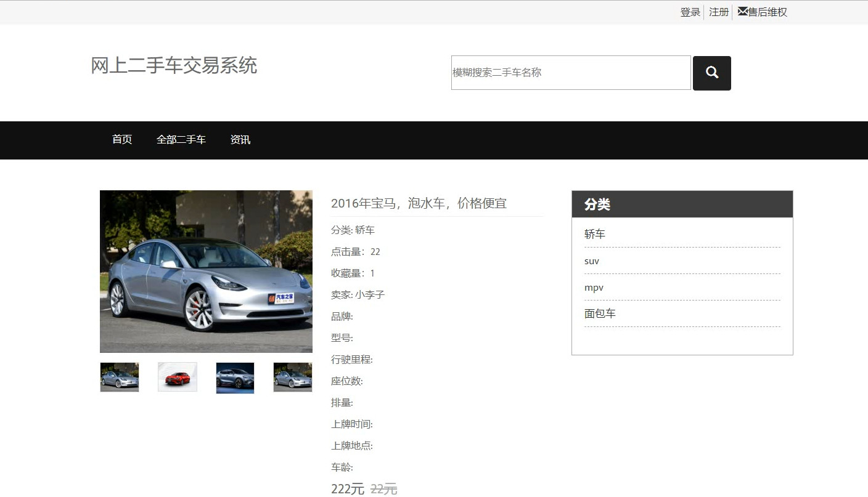
Task: Select mpv category in sidebar
Action: tap(594, 288)
